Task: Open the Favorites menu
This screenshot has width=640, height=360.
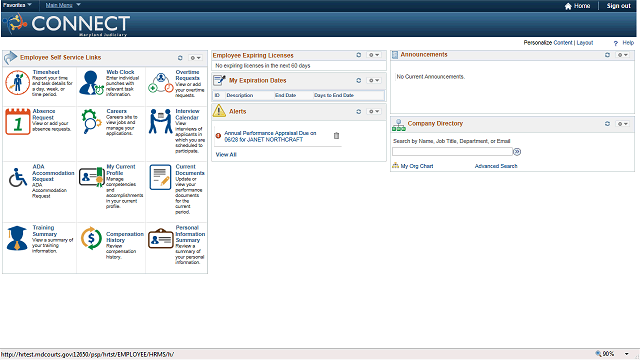Action: (x=17, y=5)
